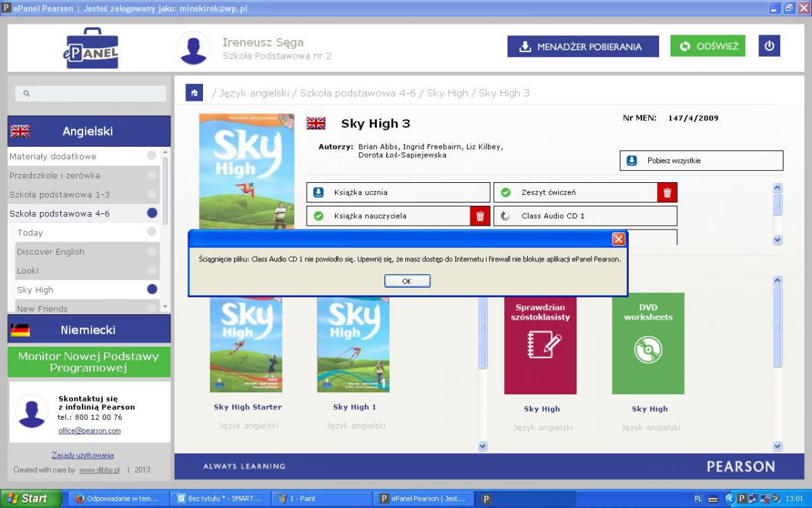The height and width of the screenshot is (508, 812).
Task: Click the Pearson helpline contact avatar
Action: (x=32, y=411)
